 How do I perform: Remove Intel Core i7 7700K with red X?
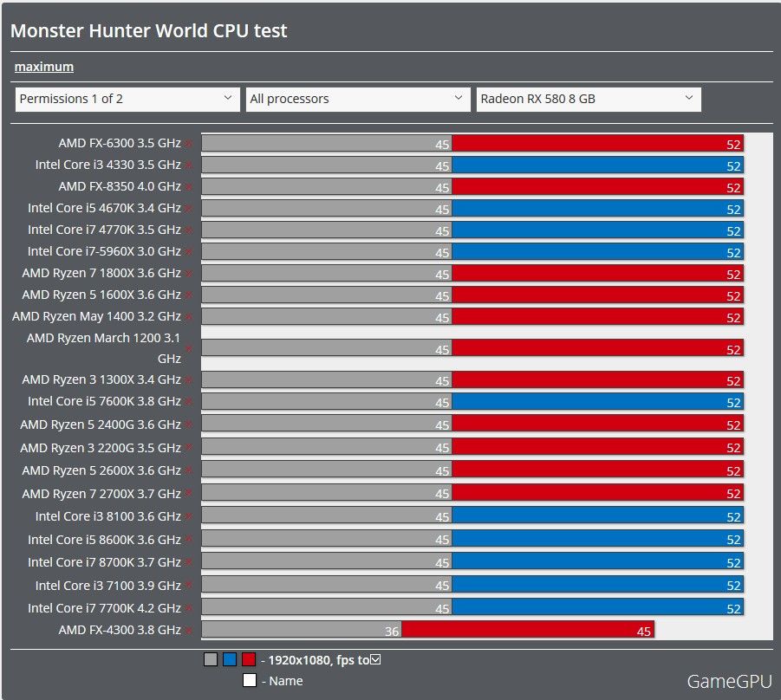point(189,608)
